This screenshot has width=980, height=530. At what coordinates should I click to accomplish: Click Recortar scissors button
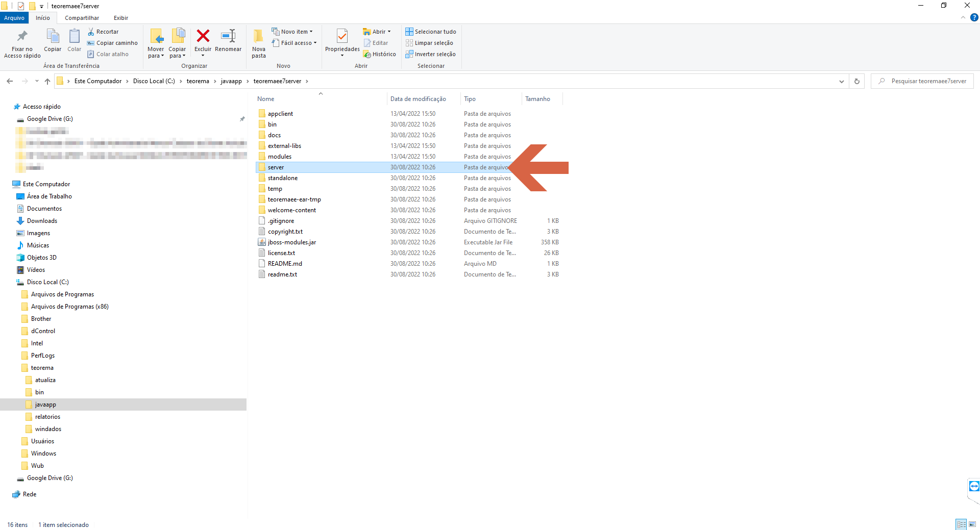point(103,32)
